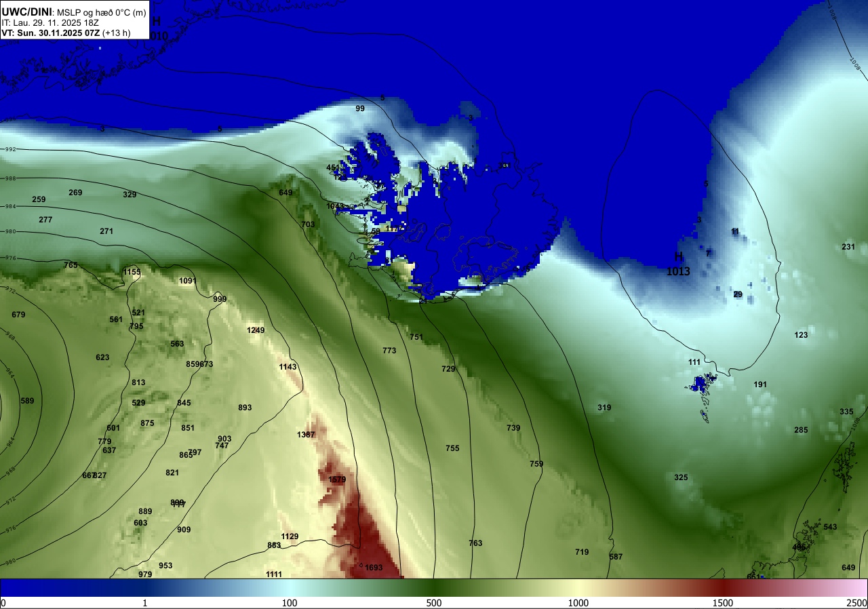Select the 1155 height label

point(132,272)
